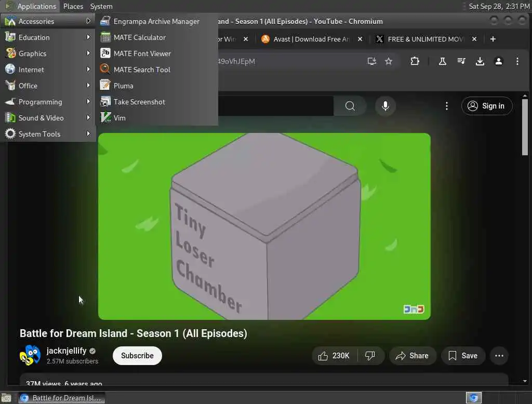532x404 pixels.
Task: Expand the Education submenu
Action: tap(48, 37)
